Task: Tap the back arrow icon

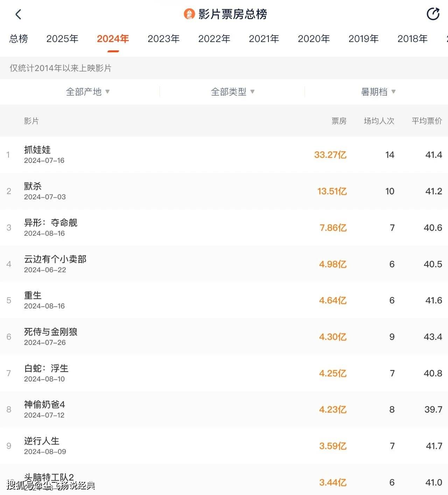Action: 19,14
